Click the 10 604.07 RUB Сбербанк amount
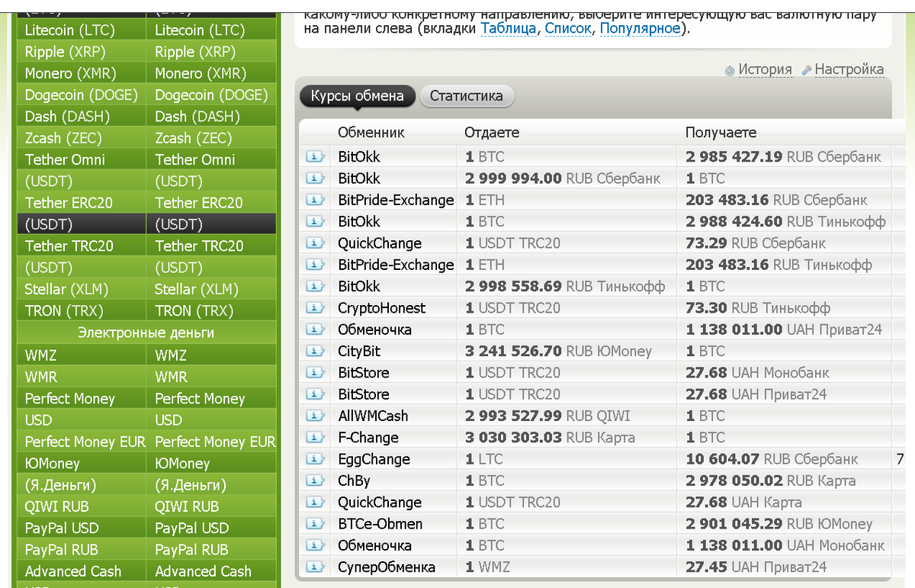 click(772, 459)
